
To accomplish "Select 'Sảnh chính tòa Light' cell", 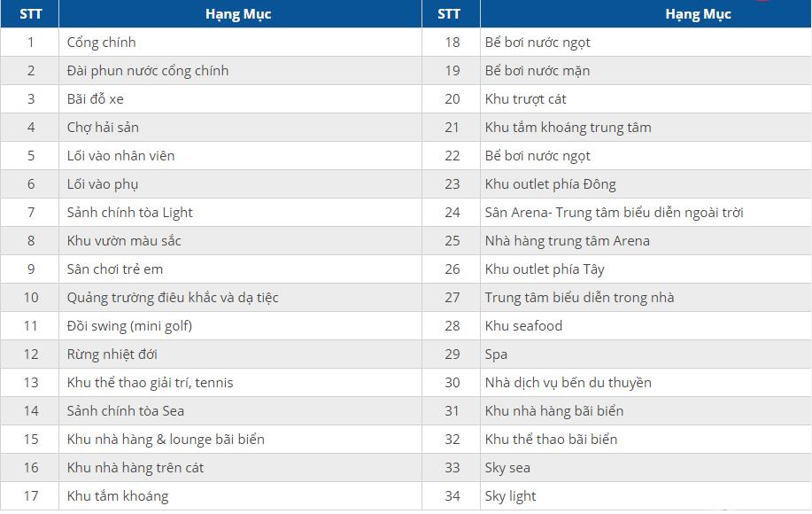I will click(130, 213).
